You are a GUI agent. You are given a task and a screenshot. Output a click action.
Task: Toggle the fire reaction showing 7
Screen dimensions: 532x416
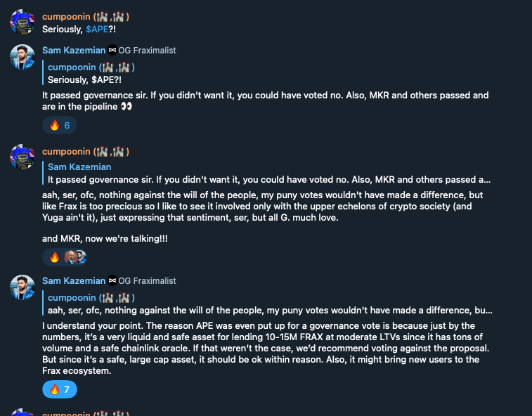(60, 389)
